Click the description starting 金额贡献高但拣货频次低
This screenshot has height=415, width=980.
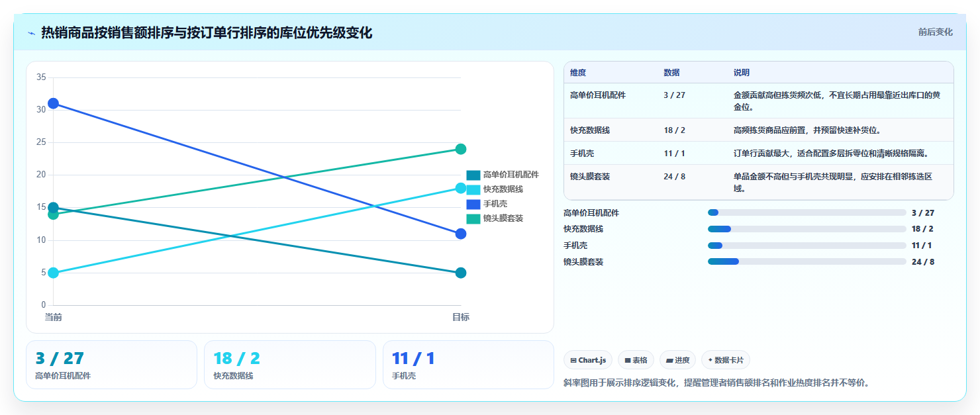point(837,101)
